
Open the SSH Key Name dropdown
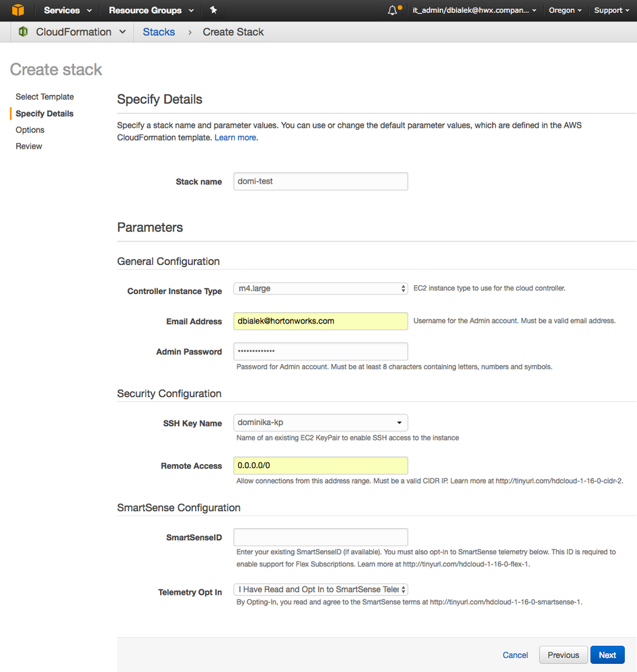320,422
